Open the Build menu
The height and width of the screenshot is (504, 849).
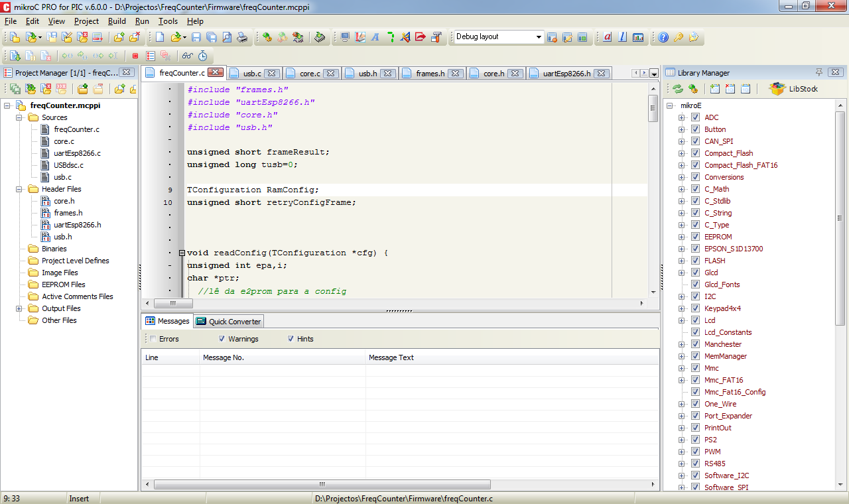pyautogui.click(x=117, y=21)
